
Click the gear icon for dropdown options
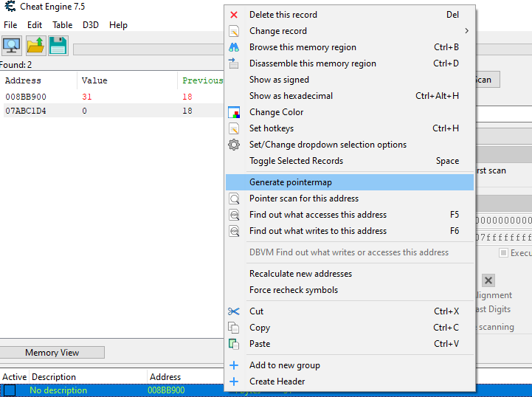(234, 145)
